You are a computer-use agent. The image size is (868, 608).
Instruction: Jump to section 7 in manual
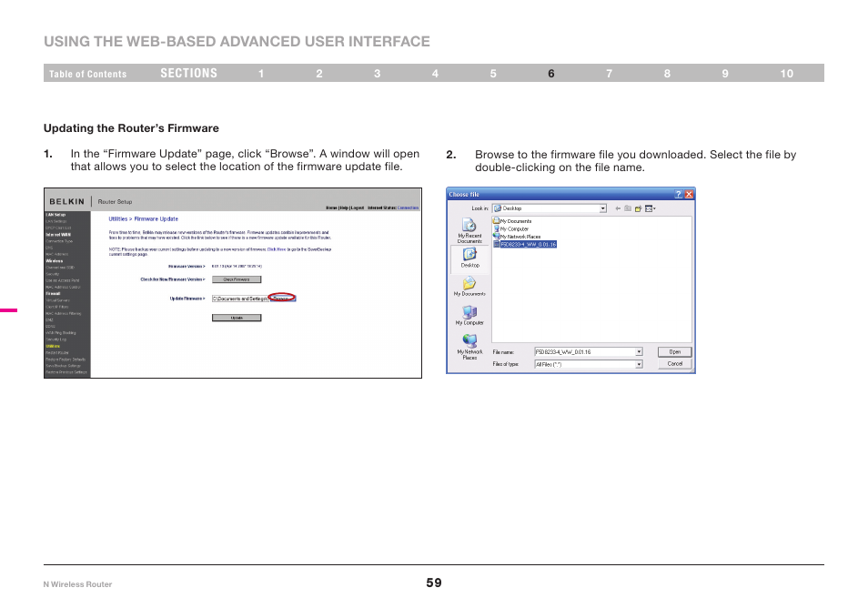[x=609, y=74]
